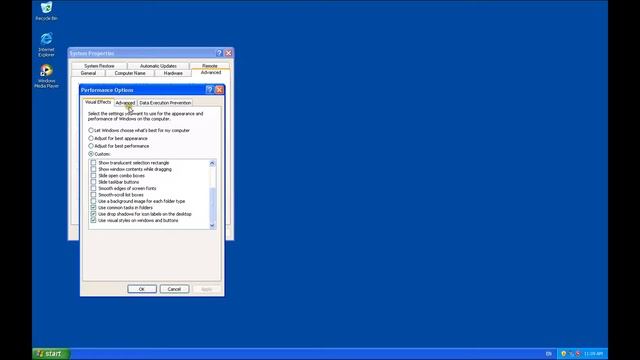
Task: Click the taskbar clock
Action: click(x=593, y=354)
